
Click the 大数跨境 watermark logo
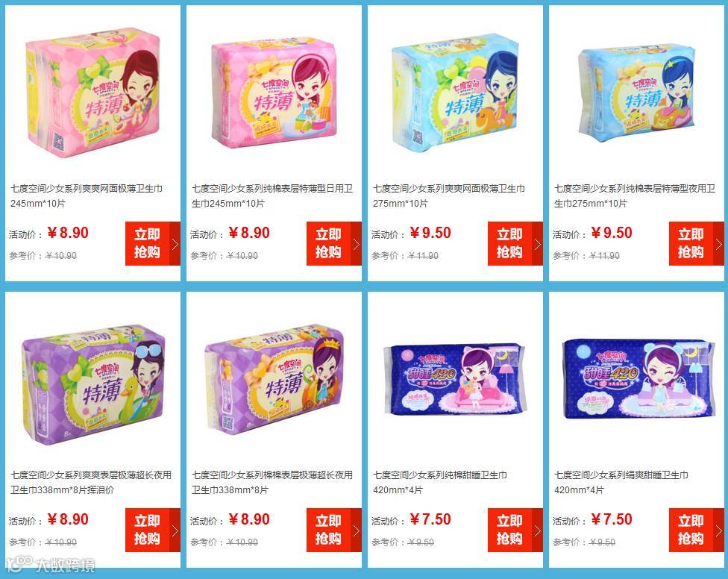(x=51, y=563)
